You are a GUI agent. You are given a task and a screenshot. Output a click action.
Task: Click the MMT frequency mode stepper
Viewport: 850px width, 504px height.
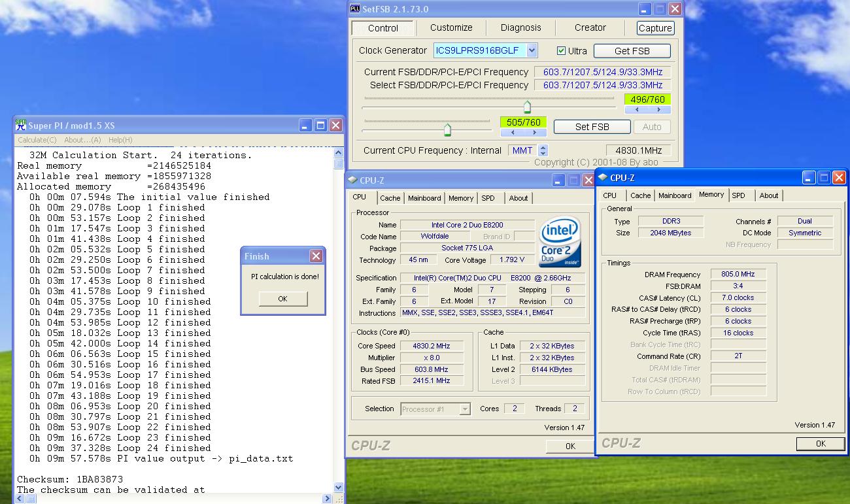pyautogui.click(x=543, y=150)
